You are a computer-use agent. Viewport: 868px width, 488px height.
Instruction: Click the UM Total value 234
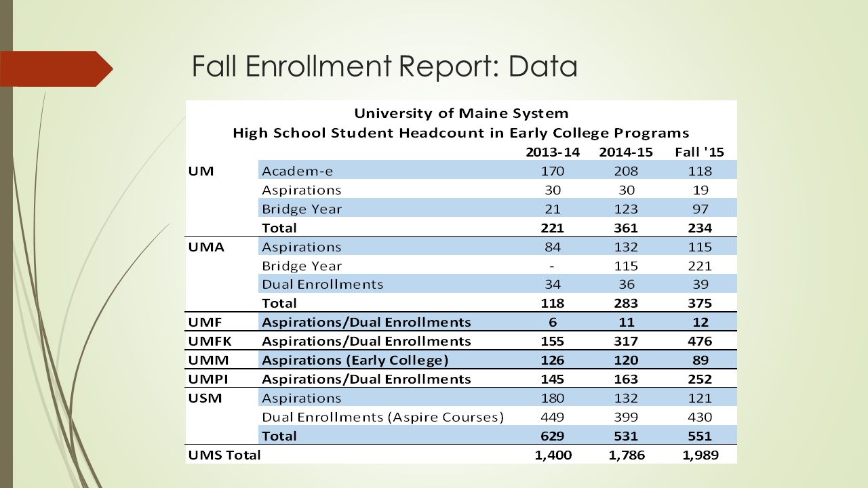(698, 228)
